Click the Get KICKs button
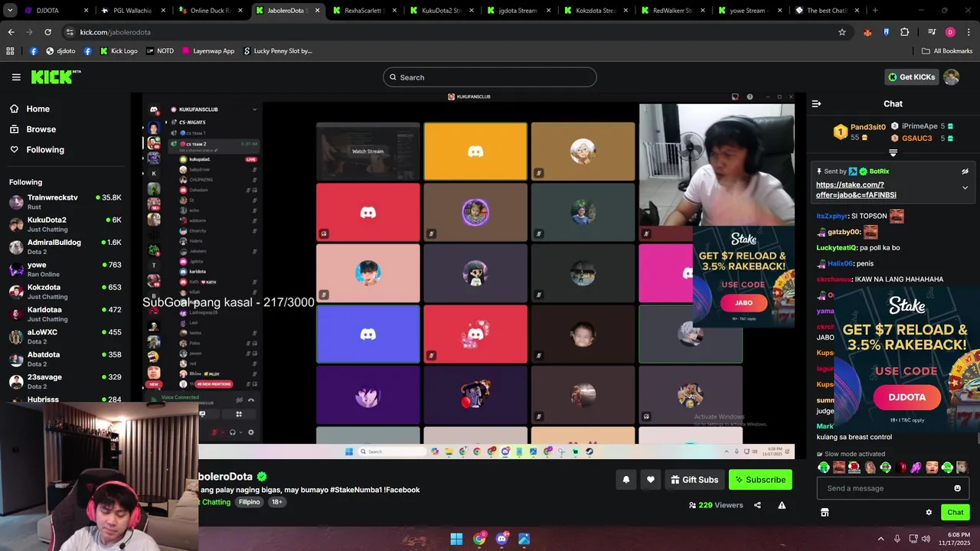980x551 pixels. [911, 77]
